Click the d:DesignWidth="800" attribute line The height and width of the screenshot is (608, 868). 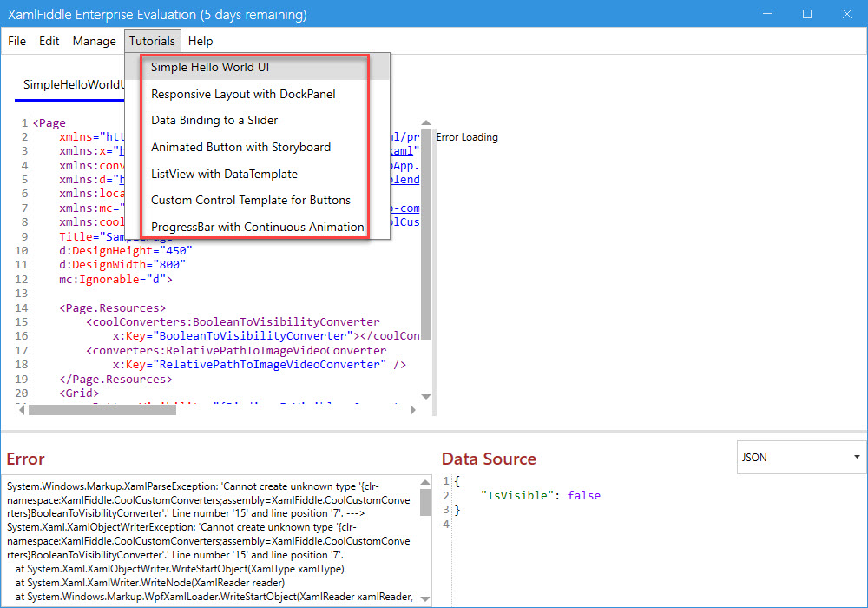pos(122,265)
